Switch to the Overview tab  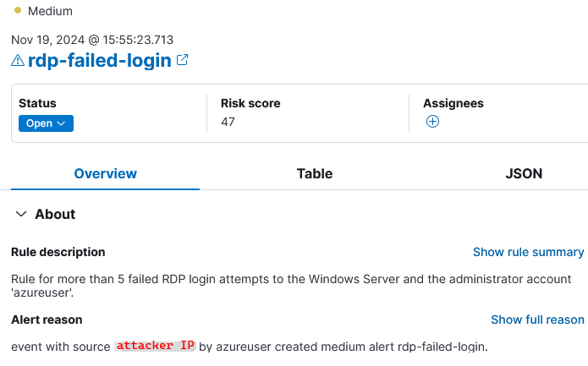point(106,173)
